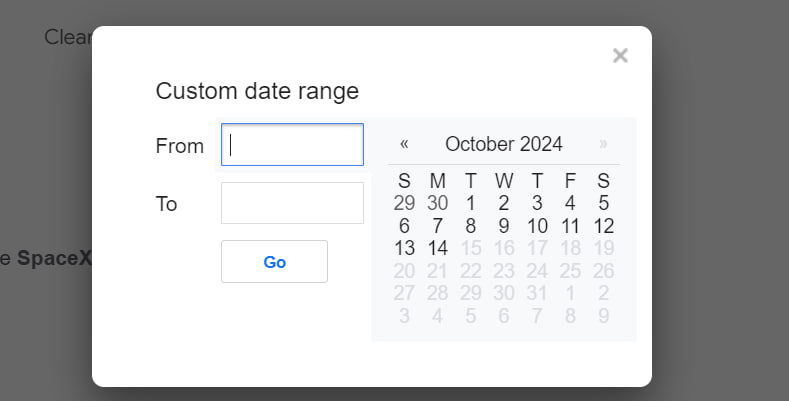Viewport: 789px width, 401px height.
Task: Select September 29 in the calendar
Action: click(x=404, y=203)
